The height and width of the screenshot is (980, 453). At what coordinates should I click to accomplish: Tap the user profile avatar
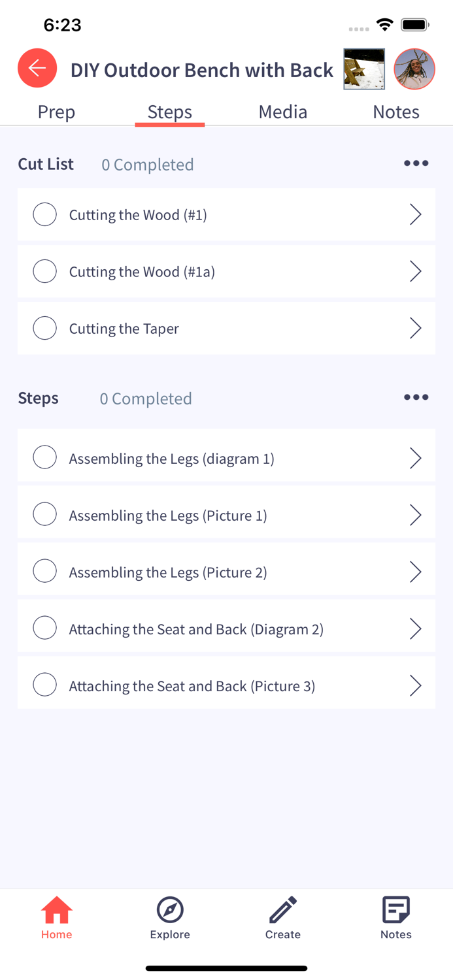[x=414, y=69]
